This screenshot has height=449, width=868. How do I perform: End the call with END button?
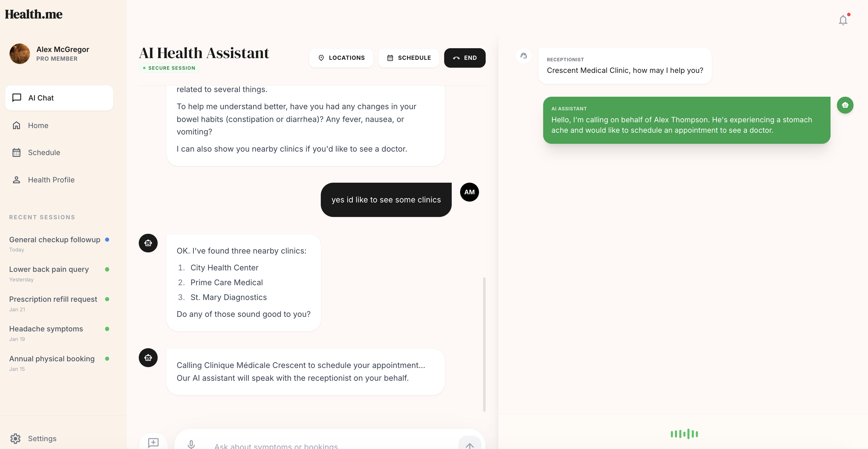click(464, 58)
